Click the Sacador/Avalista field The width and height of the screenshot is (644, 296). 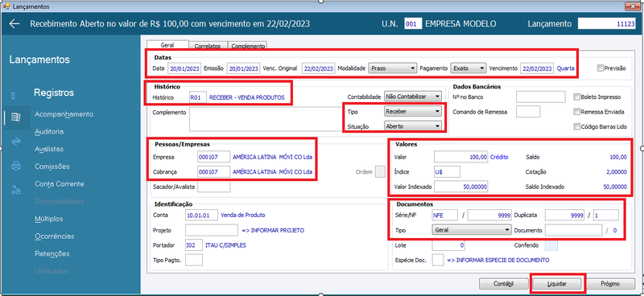[213, 187]
